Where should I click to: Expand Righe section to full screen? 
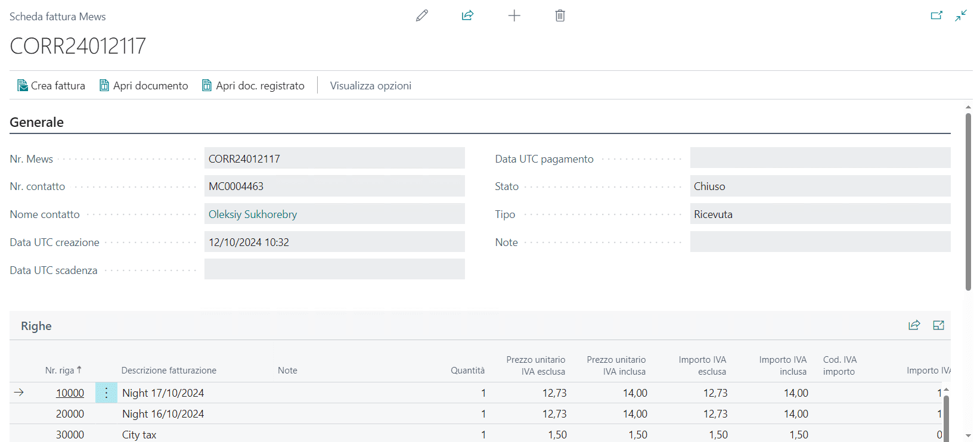(x=938, y=325)
